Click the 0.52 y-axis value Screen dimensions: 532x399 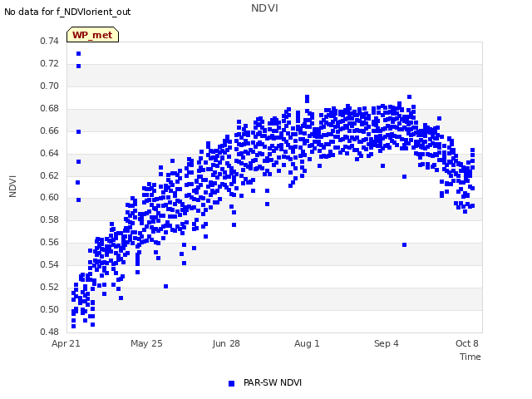click(49, 287)
